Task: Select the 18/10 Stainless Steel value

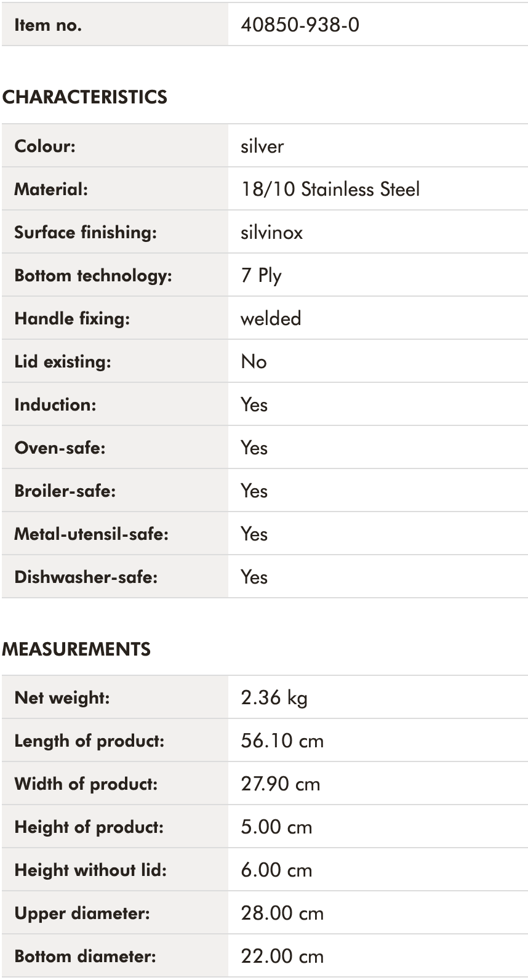Action: point(330,189)
